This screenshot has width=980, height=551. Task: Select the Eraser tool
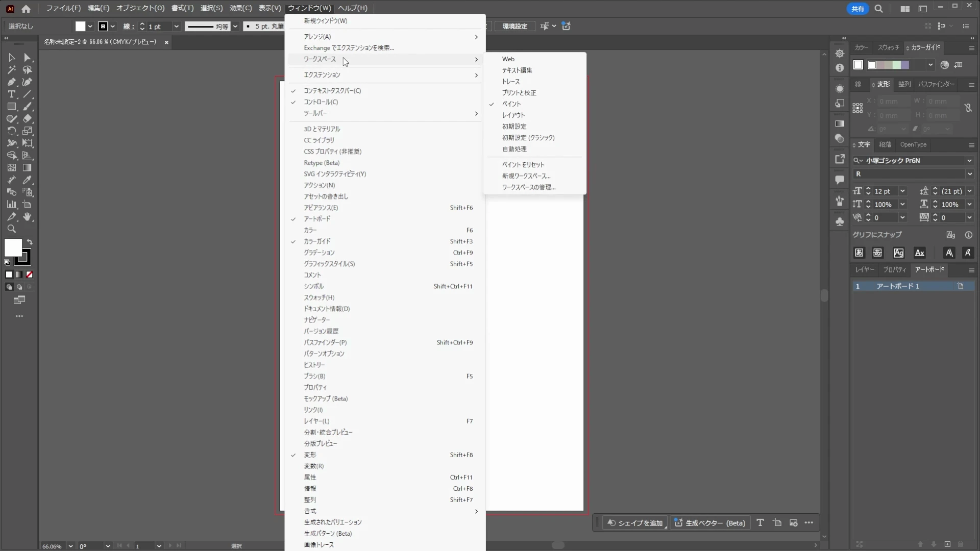point(28,119)
